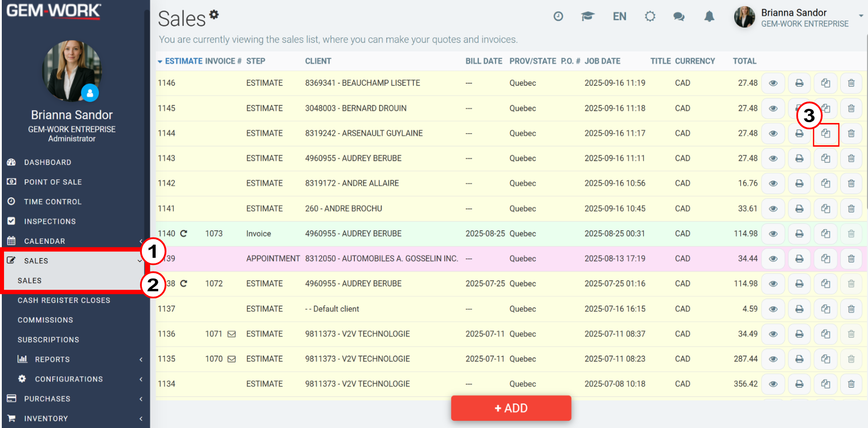Print estimate 1141 for Andre Brochu

coord(799,208)
